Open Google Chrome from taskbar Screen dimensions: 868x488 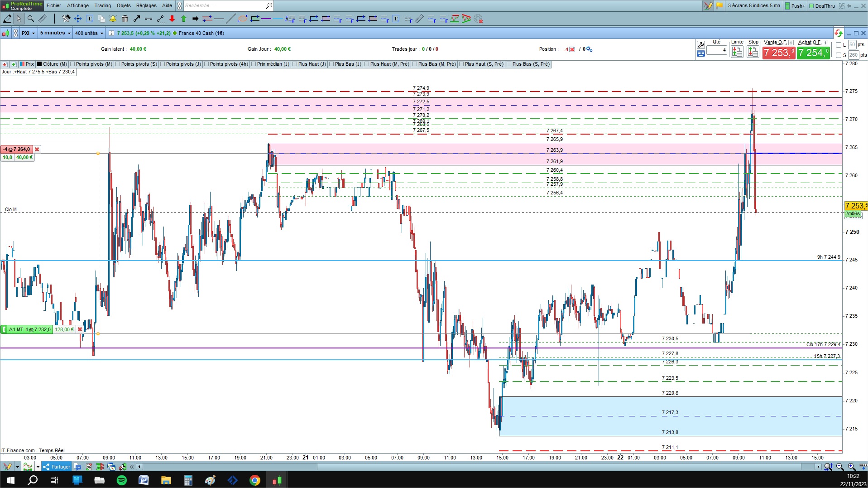coord(255,480)
